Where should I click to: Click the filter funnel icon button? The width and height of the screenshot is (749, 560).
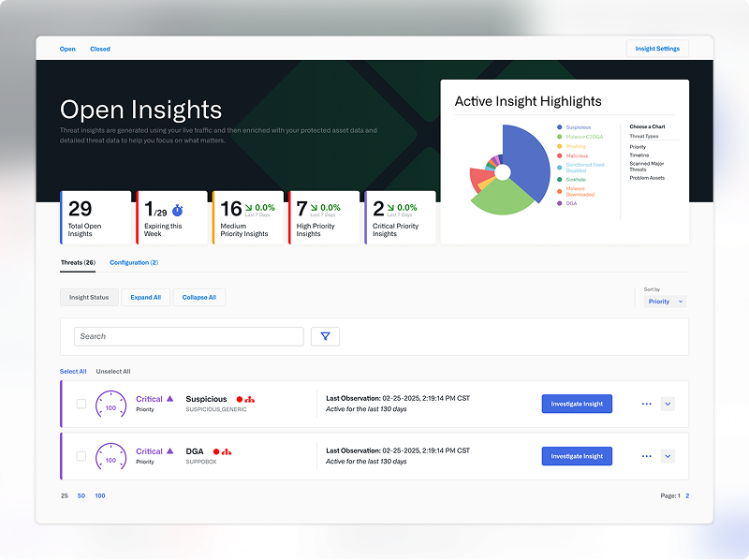(325, 336)
